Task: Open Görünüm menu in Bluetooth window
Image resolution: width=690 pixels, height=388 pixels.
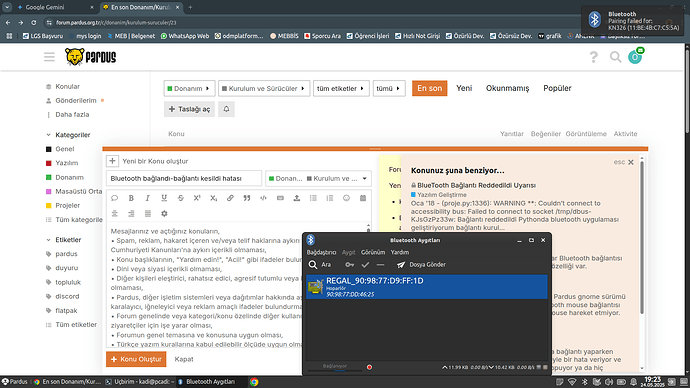Action: tap(373, 253)
